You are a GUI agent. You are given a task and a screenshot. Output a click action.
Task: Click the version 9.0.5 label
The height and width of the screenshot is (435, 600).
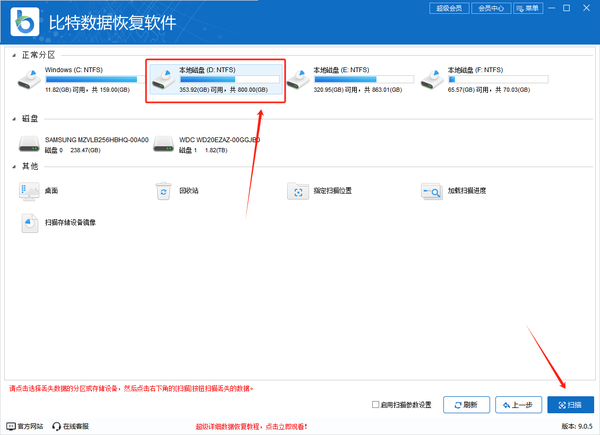point(577,426)
